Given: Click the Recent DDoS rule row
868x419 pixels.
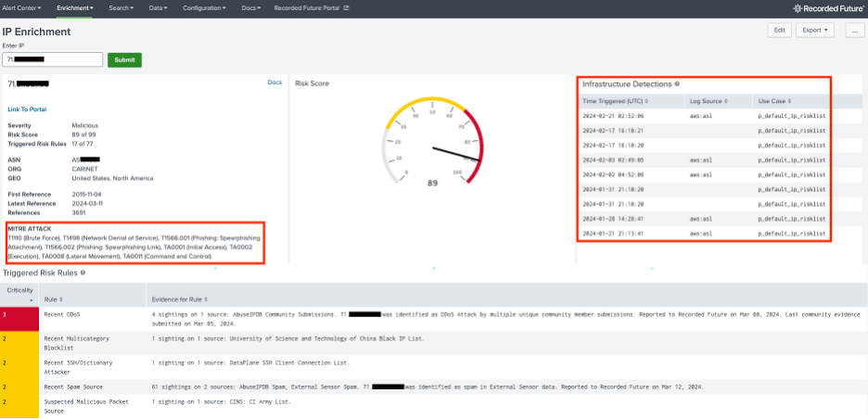Looking at the screenshot, I should [x=434, y=320].
